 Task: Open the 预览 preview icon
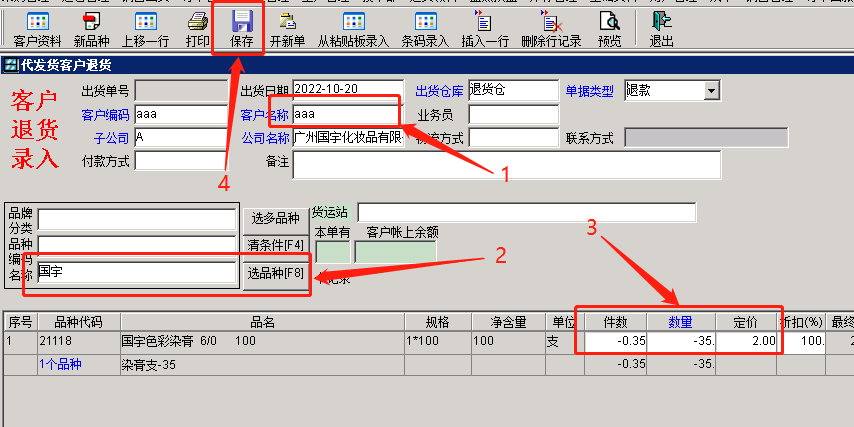tap(609, 28)
